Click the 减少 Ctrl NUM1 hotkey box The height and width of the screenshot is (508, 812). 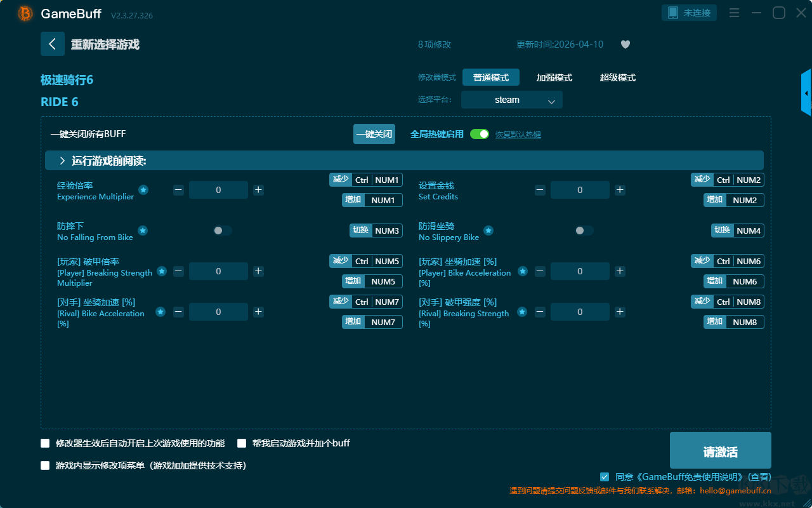pos(366,180)
